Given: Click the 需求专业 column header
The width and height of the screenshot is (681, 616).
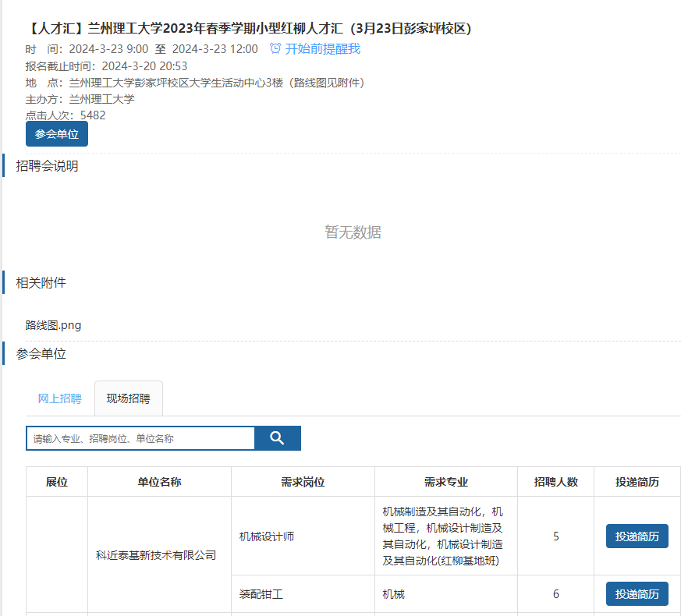Looking at the screenshot, I should coord(446,482).
